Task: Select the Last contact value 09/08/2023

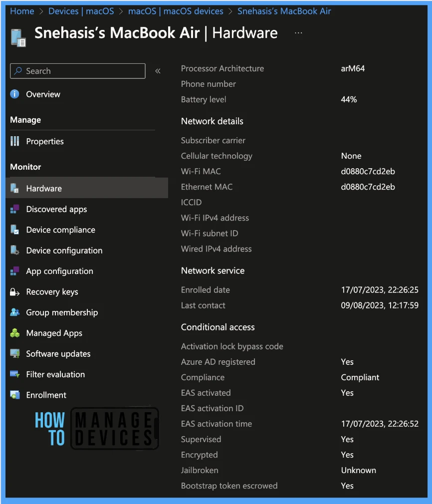Action: pos(380,305)
